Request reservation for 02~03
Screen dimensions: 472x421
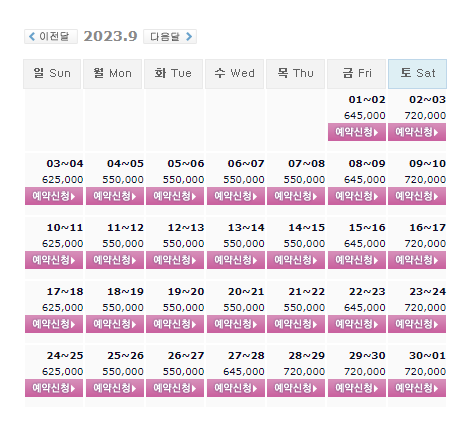pyautogui.click(x=417, y=132)
